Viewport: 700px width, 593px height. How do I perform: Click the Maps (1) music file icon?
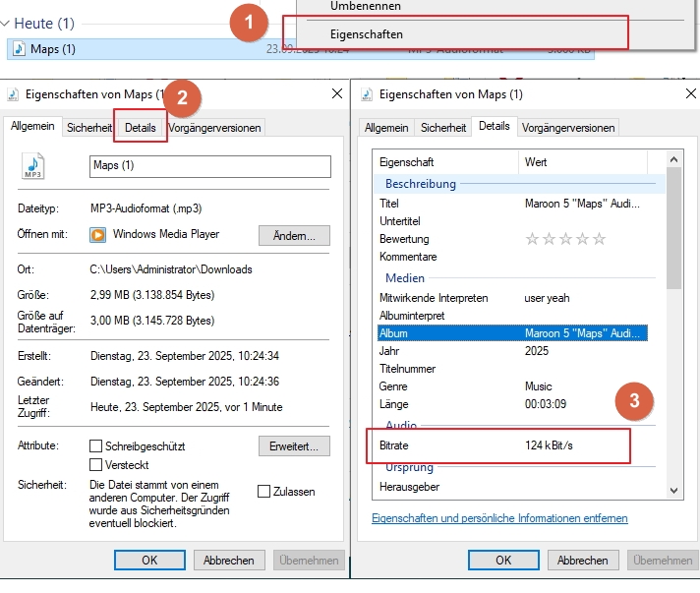[x=20, y=48]
